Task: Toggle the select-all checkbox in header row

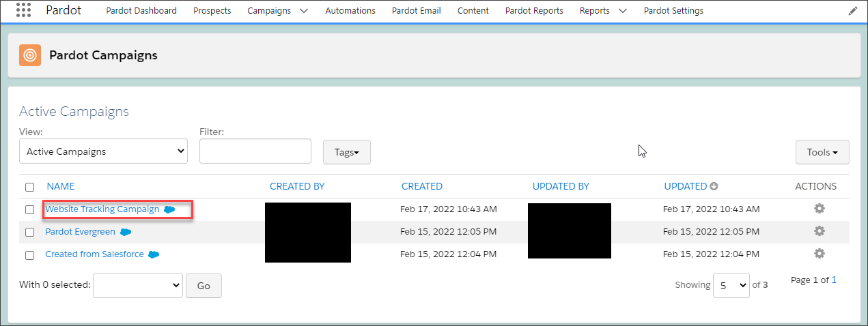Action: (x=29, y=187)
